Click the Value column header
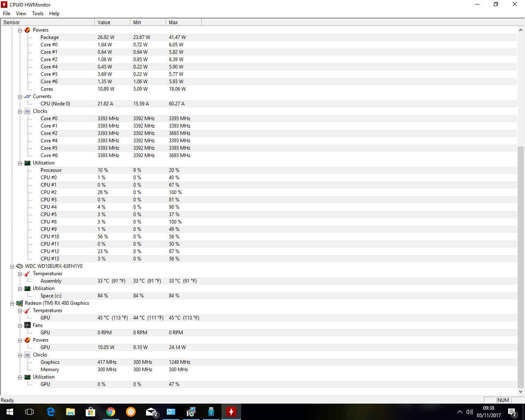Viewport: 525px width, 420px height. click(x=112, y=22)
